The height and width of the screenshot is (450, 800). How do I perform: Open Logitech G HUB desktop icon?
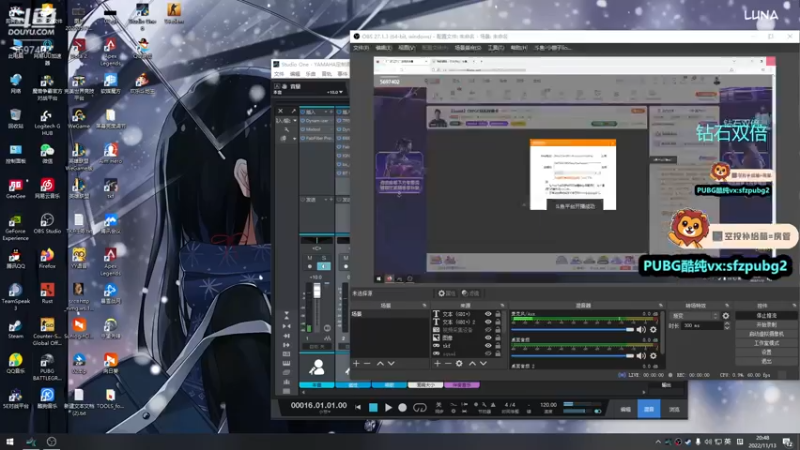pyautogui.click(x=47, y=122)
